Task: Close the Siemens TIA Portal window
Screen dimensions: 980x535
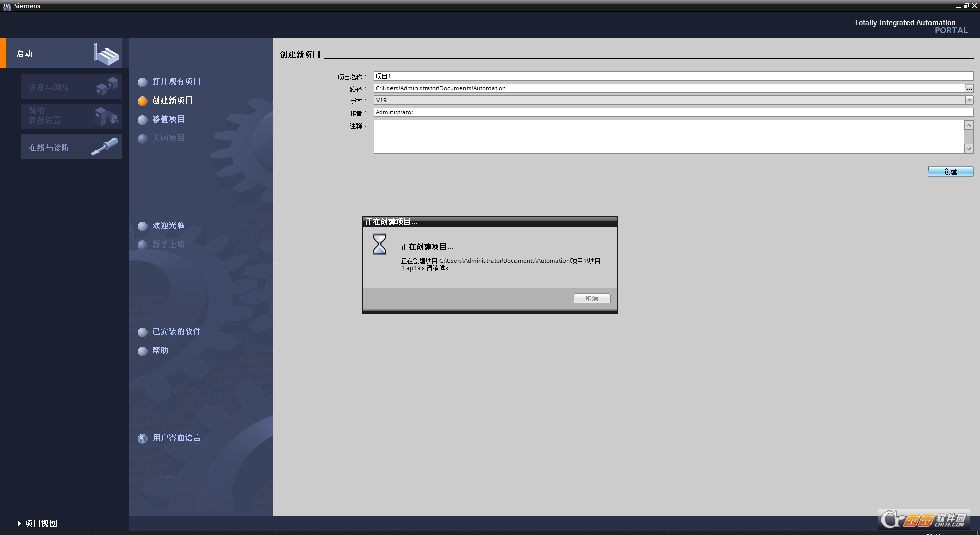Action: [x=974, y=6]
